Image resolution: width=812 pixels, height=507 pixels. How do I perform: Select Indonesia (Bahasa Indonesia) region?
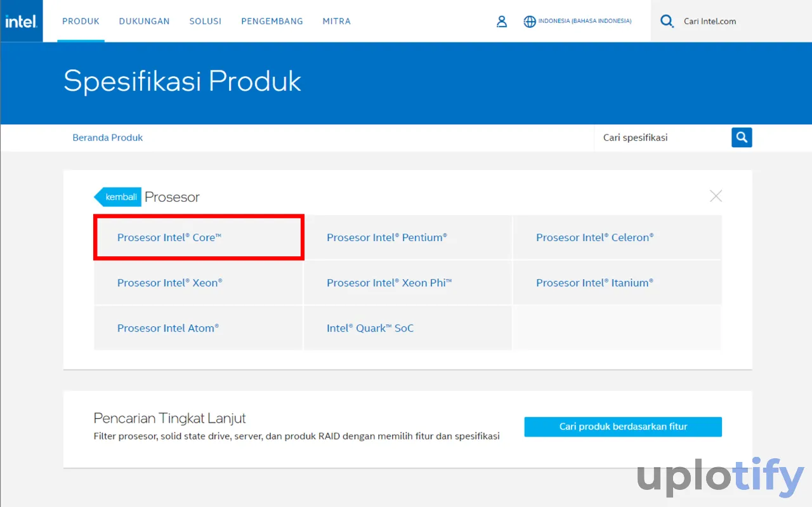[585, 21]
